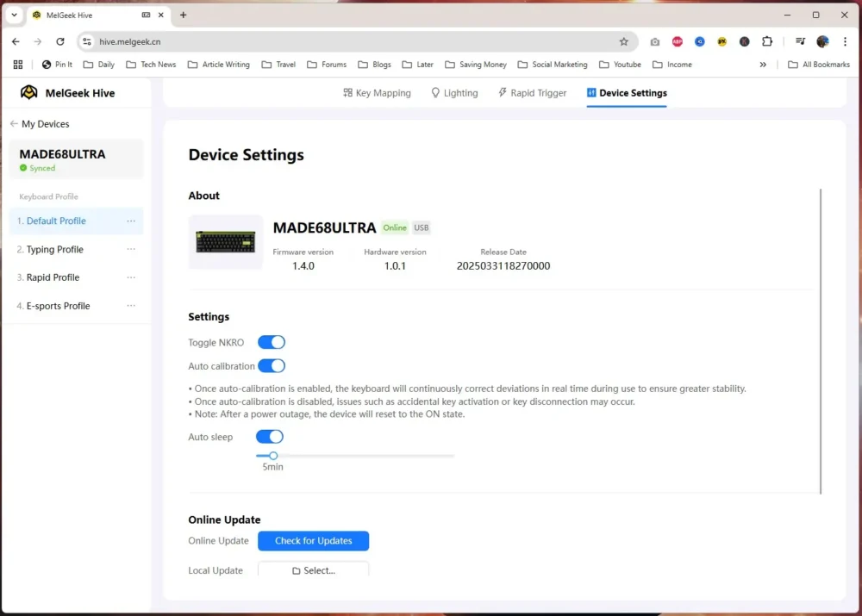
Task: Open the Daily bookmarks folder
Action: click(x=99, y=65)
